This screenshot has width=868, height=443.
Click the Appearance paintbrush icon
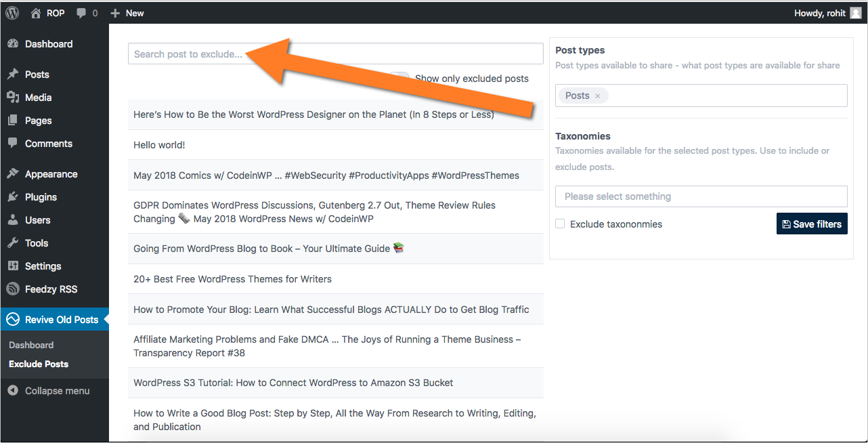click(x=13, y=174)
